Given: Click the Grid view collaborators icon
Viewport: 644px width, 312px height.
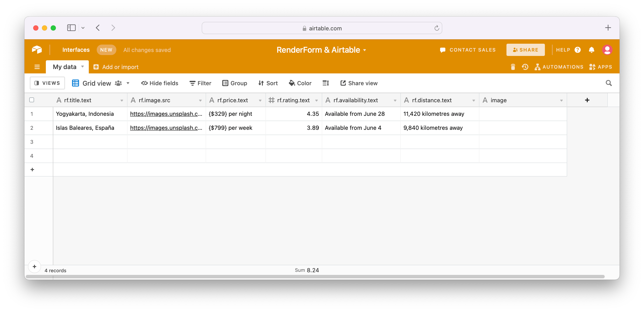Looking at the screenshot, I should pos(118,83).
